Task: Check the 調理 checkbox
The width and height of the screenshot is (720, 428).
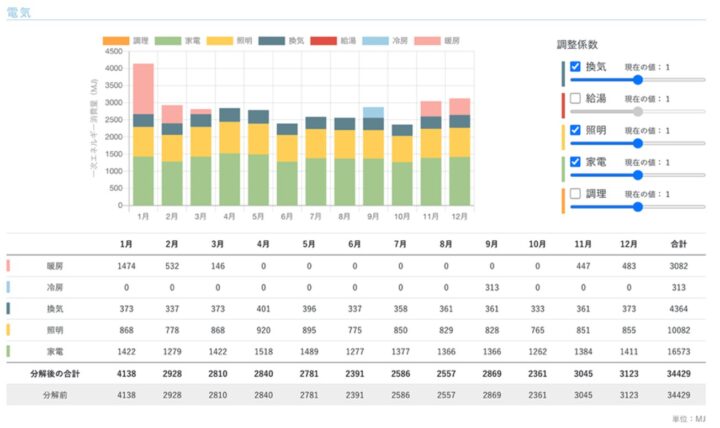Action: 576,193
